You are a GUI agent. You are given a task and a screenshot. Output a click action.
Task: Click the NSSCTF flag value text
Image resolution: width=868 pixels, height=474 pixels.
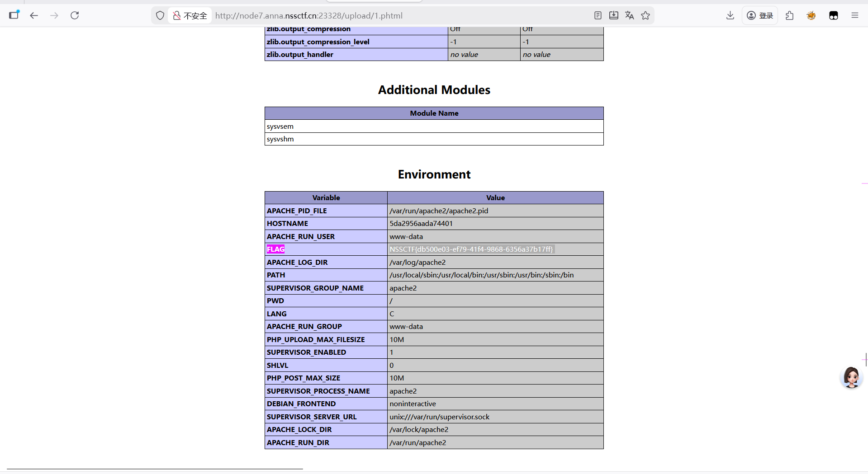471,249
